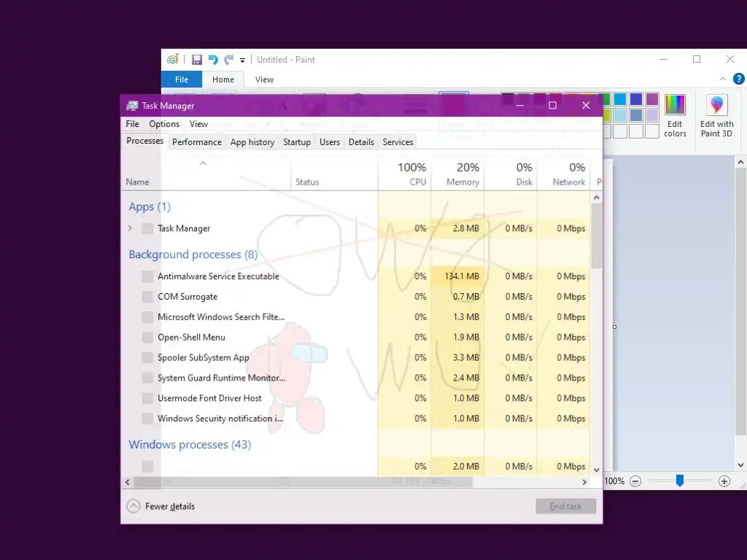Switch to the Details tab
The image size is (747, 560).
pos(361,142)
